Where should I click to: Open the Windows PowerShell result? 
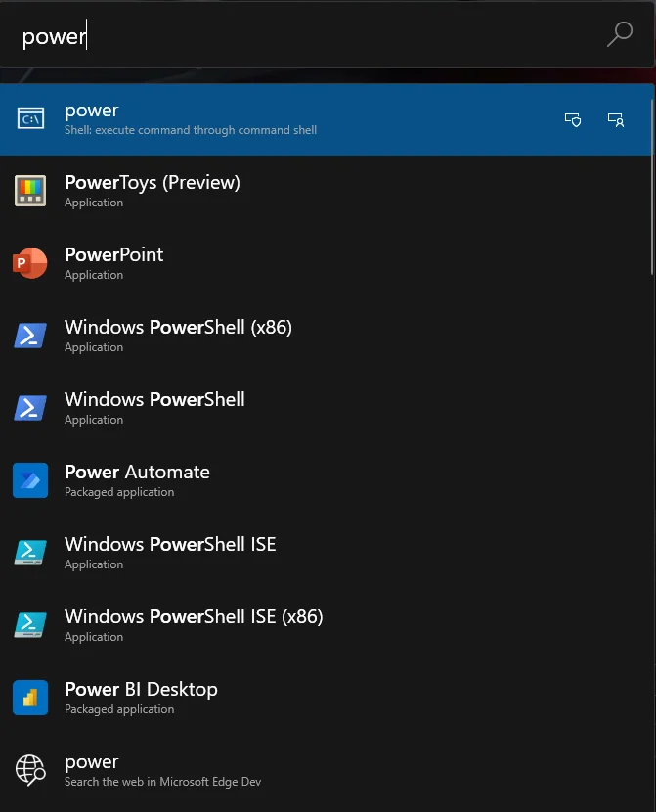pos(293,408)
